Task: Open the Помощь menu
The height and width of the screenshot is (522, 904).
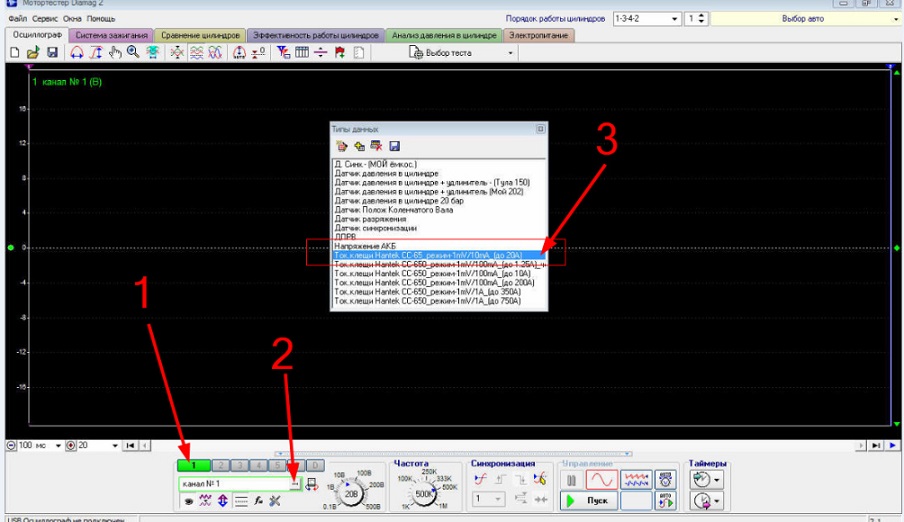Action: [x=101, y=19]
